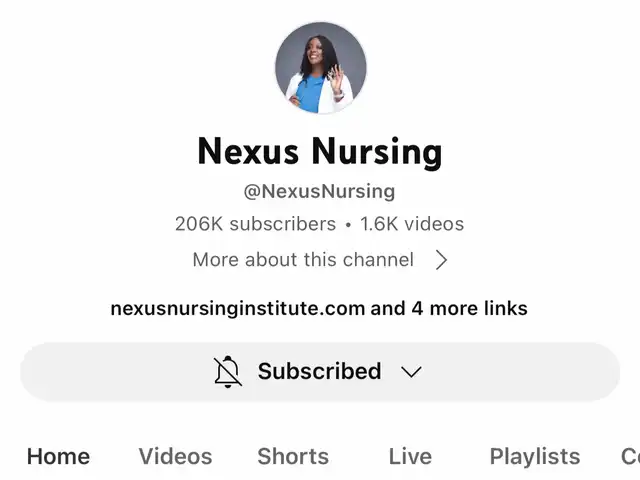The width and height of the screenshot is (640, 480).
Task: Click the right chevron beside More about this channel
Action: [x=441, y=260]
